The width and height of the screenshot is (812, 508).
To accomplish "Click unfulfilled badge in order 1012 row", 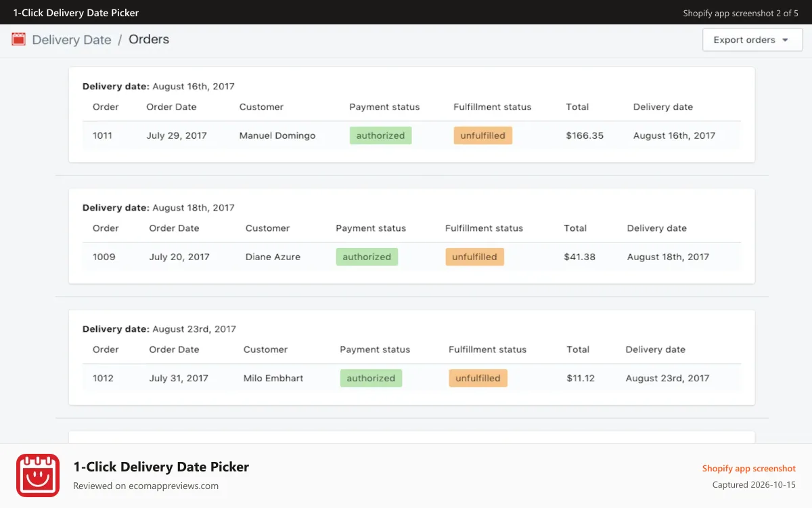I will coord(478,378).
